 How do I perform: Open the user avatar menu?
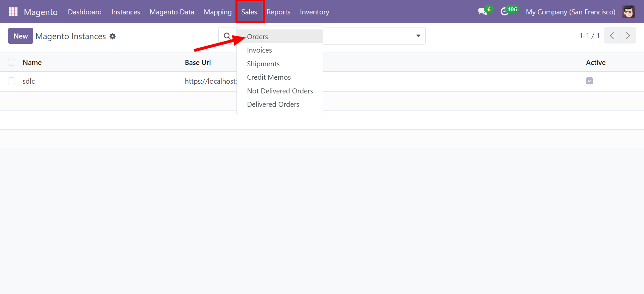coord(628,12)
